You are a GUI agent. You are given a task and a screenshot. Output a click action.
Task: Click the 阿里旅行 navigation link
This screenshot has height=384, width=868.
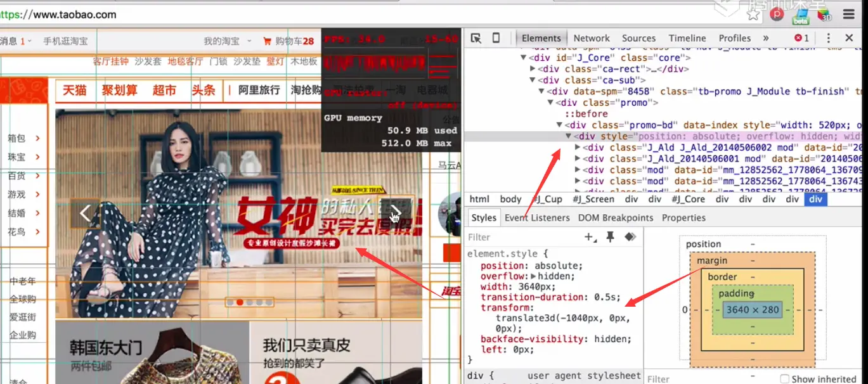coord(259,90)
